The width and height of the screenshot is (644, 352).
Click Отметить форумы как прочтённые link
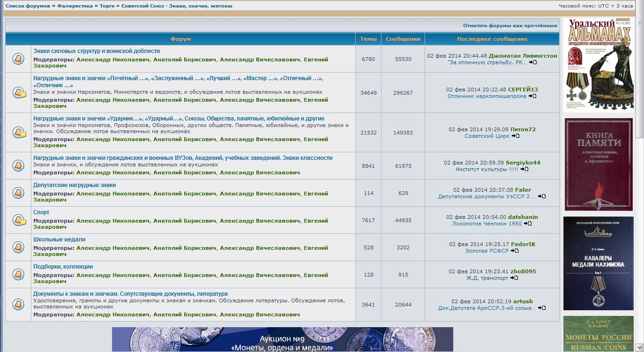tap(510, 26)
